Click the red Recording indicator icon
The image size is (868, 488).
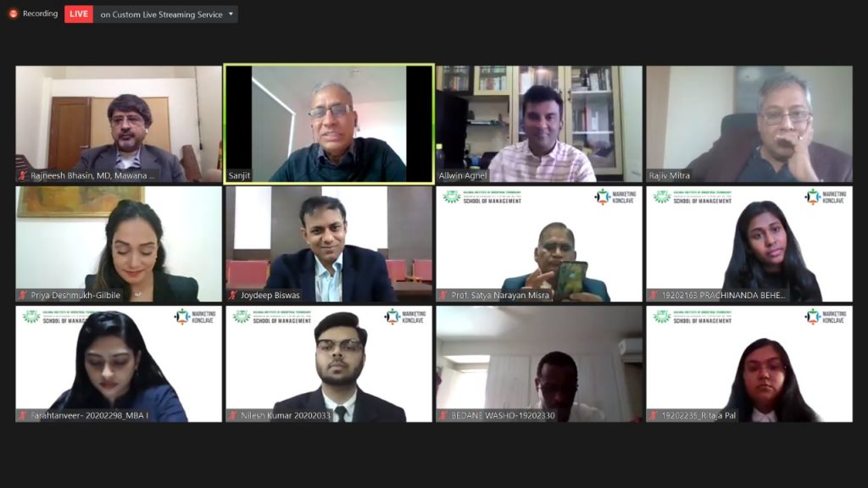coord(14,14)
